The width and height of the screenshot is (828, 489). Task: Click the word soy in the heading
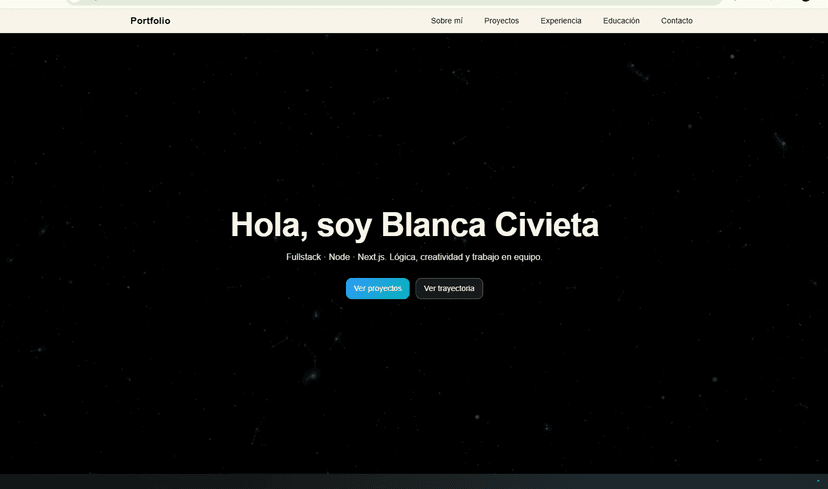point(344,225)
